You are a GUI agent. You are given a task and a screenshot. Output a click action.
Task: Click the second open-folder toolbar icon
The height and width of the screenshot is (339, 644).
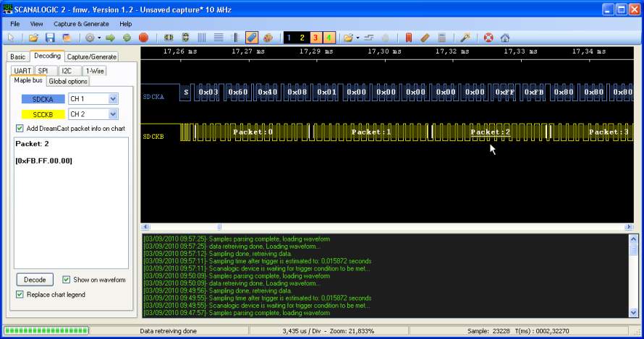[x=348, y=38]
